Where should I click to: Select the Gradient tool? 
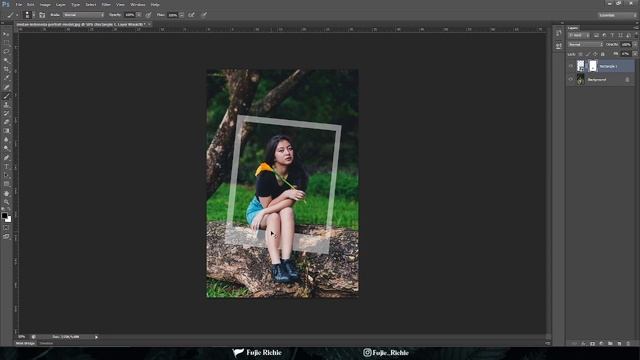coord(6,131)
